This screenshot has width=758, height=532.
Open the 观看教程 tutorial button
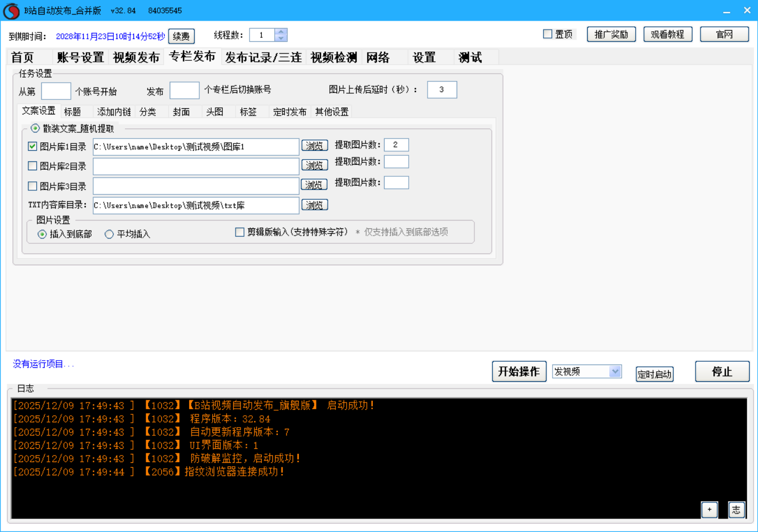coord(667,34)
